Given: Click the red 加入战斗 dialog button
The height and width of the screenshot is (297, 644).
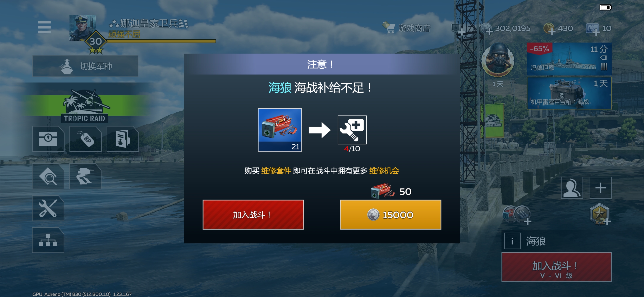Looking at the screenshot, I should [x=253, y=214].
